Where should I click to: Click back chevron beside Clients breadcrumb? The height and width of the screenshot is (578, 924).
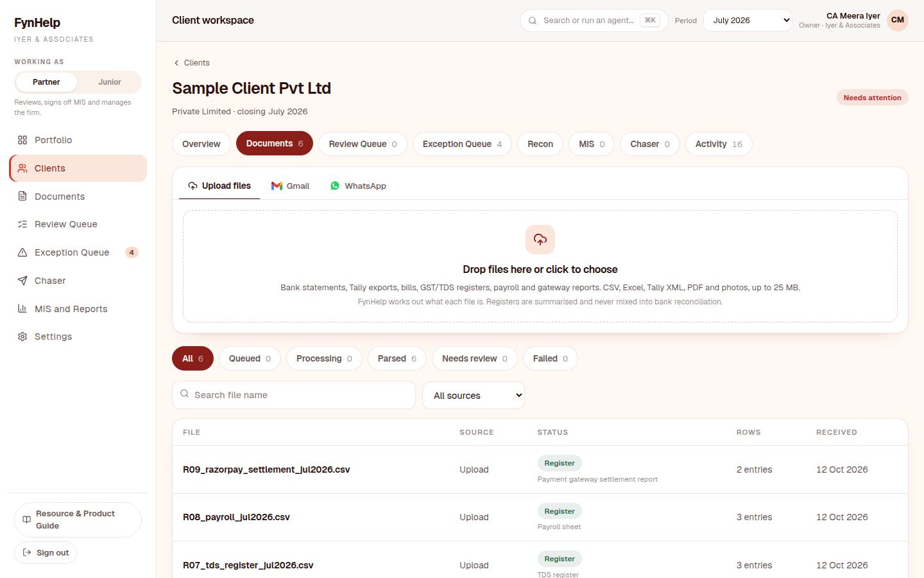pos(176,63)
